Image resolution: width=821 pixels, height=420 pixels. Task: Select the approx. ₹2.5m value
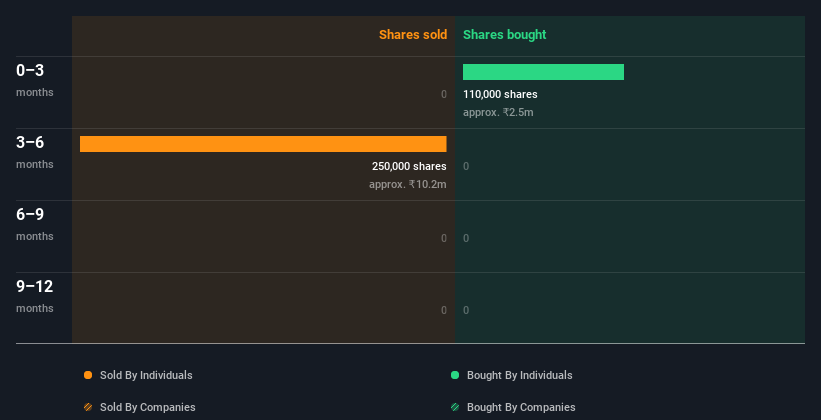click(x=498, y=112)
